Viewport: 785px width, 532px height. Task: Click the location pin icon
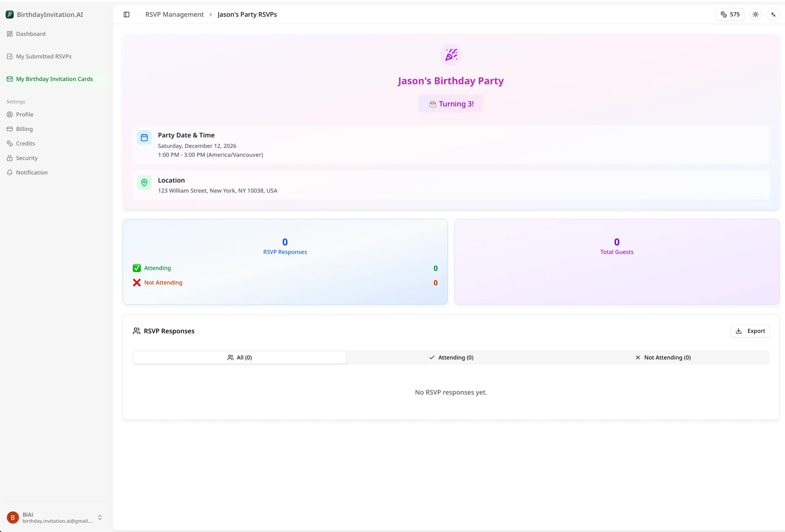(x=144, y=182)
